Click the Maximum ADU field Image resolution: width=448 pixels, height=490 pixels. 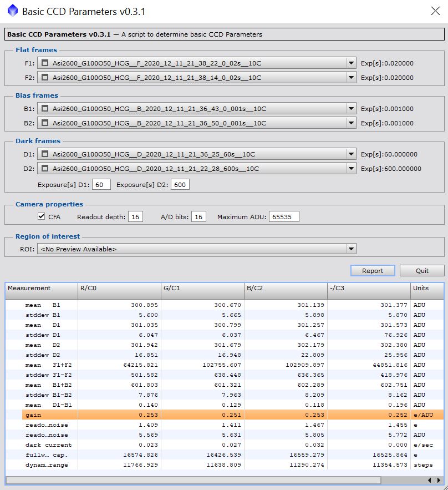(x=284, y=217)
